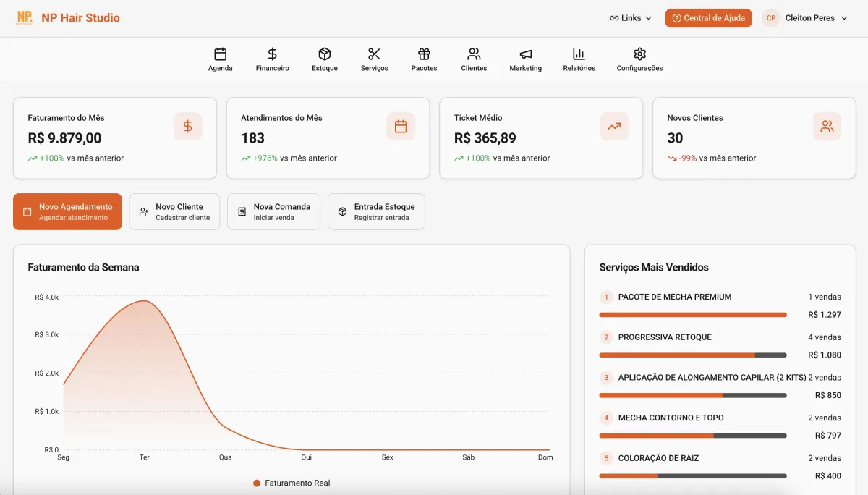Click the Serviços scissors icon
The image size is (868, 495).
(x=374, y=54)
